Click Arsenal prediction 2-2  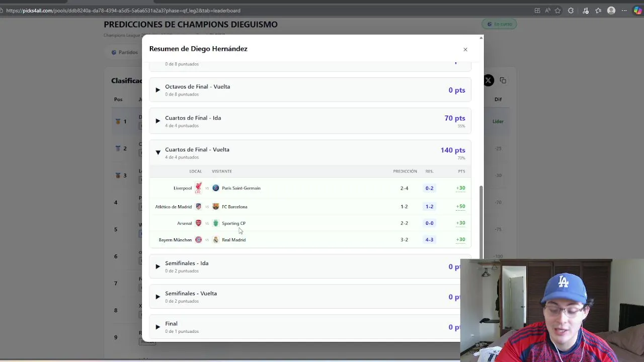tap(405, 223)
